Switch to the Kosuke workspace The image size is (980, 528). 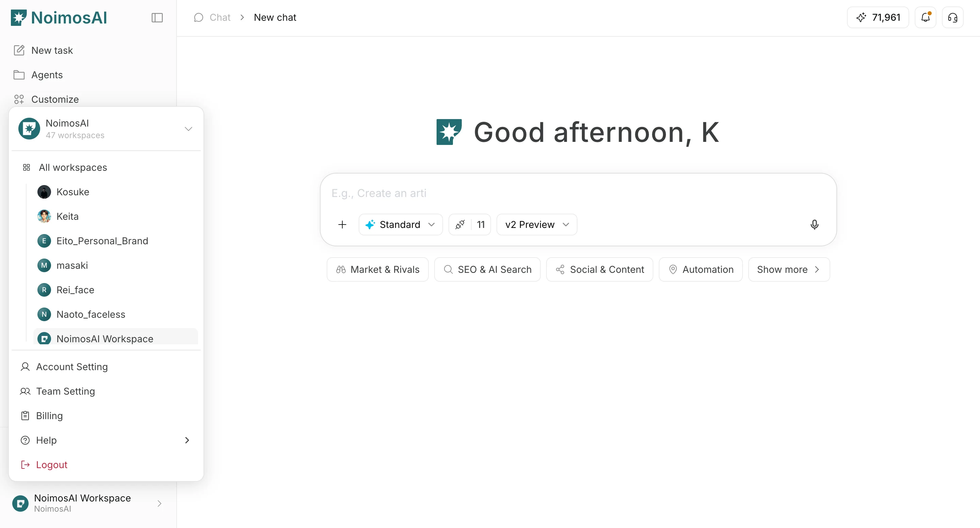[x=116, y=192]
